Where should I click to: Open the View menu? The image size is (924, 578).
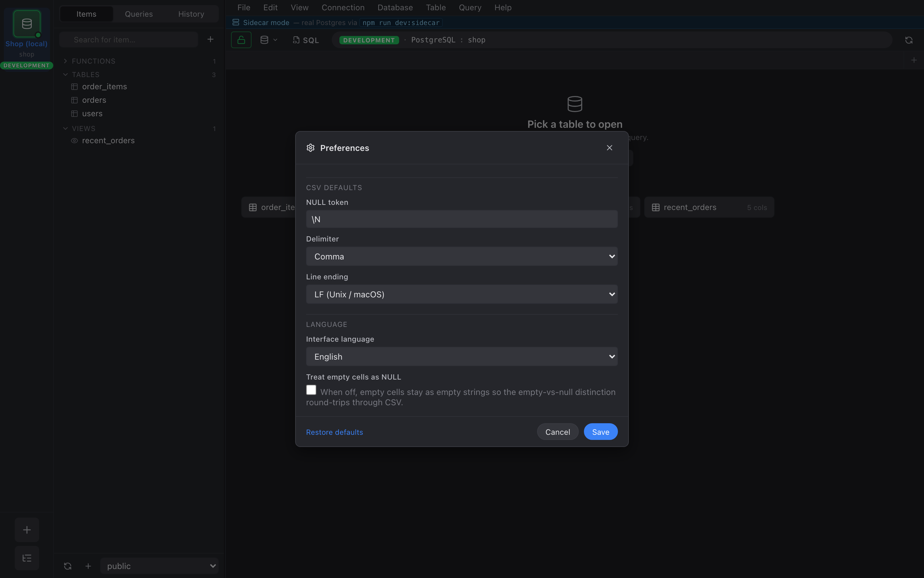coord(299,8)
